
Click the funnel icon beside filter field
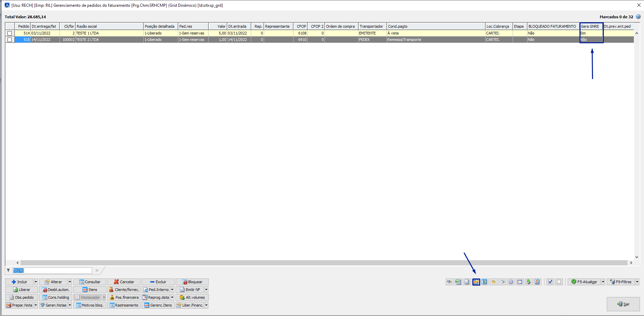click(x=8, y=271)
